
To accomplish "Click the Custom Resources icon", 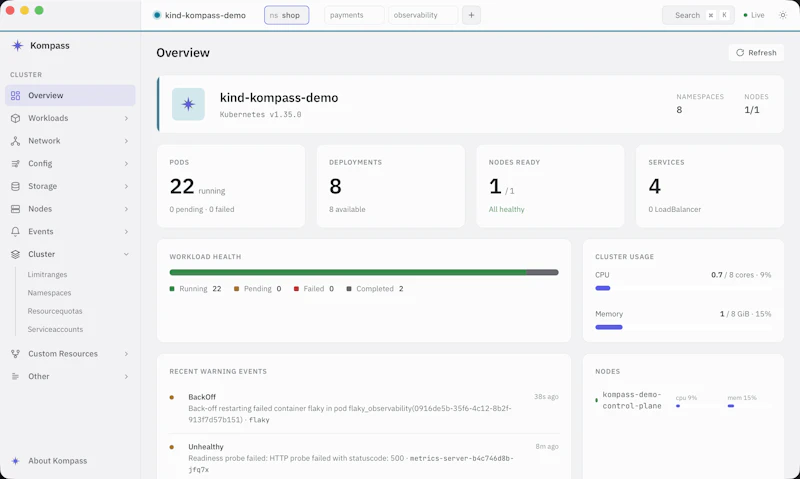I will pos(15,354).
